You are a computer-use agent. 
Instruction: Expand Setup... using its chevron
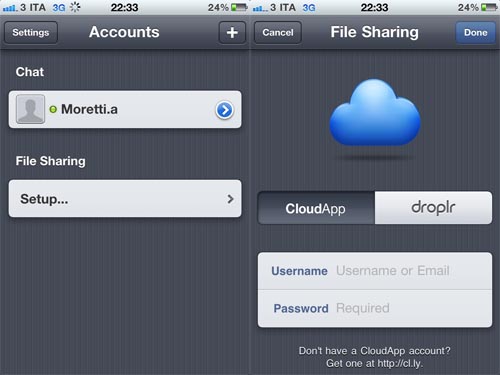pos(230,199)
